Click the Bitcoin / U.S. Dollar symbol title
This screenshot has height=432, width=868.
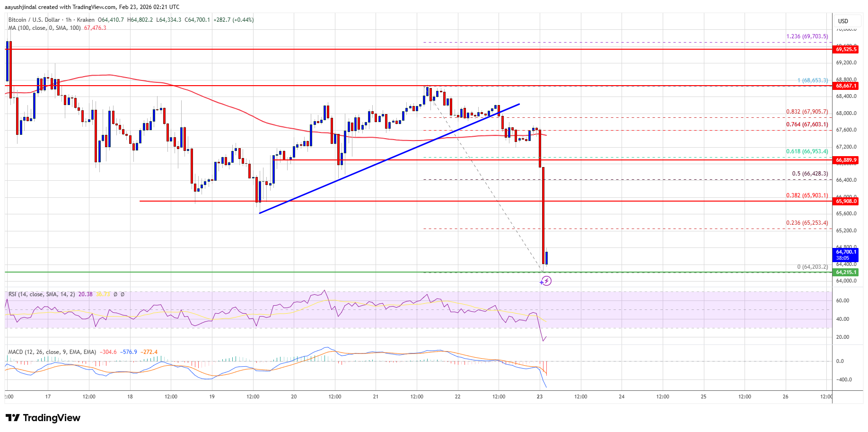click(34, 20)
